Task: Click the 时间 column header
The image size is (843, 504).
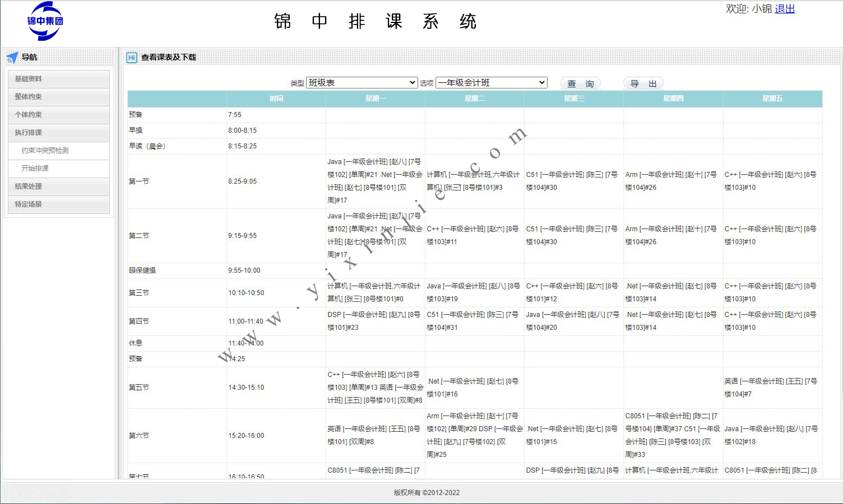Action: pyautogui.click(x=276, y=99)
